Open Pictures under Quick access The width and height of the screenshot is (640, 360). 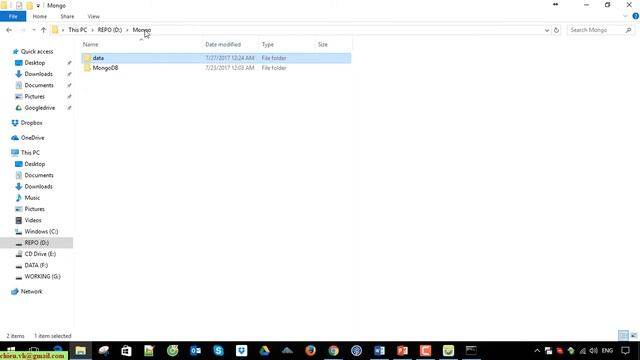[34, 96]
